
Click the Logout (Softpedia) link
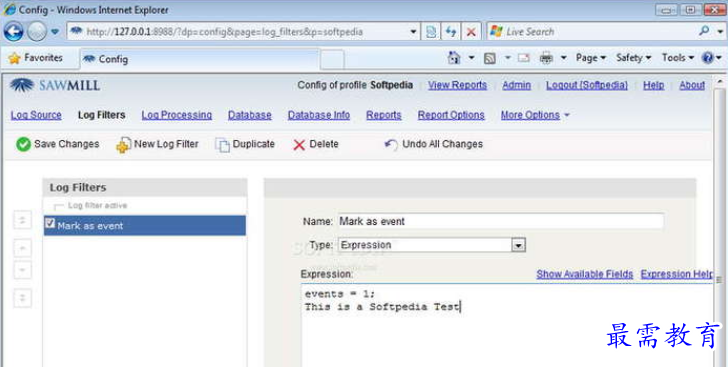pos(587,85)
